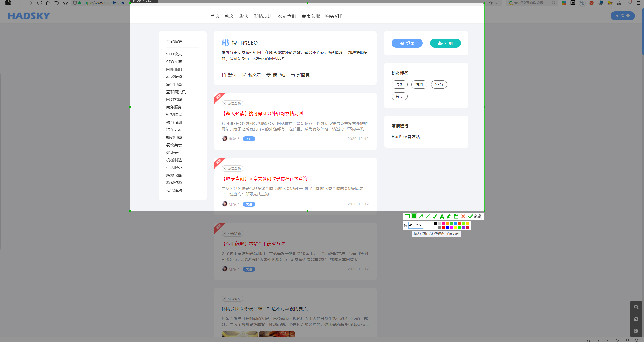Open 金币获取 in the navigation bar
Screen dimensions: 644x342
311,16
